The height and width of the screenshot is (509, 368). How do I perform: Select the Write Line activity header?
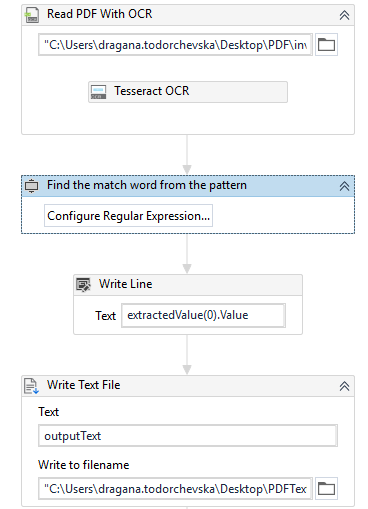[188, 285]
